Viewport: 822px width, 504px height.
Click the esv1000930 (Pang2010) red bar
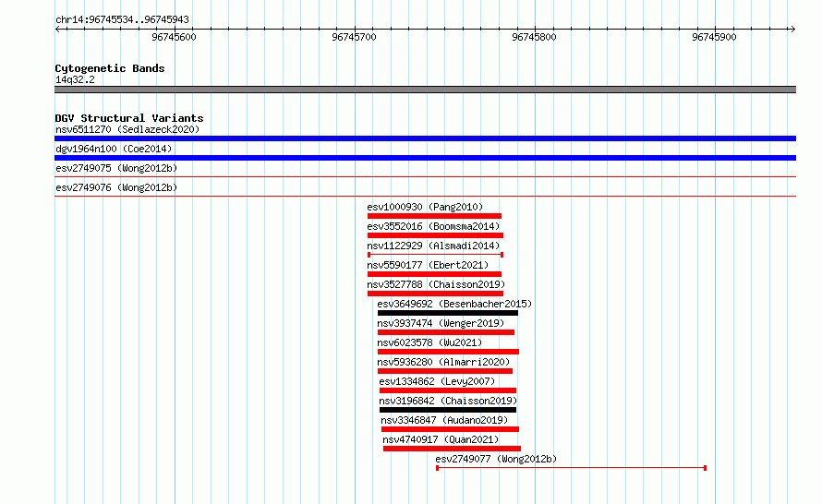[435, 216]
